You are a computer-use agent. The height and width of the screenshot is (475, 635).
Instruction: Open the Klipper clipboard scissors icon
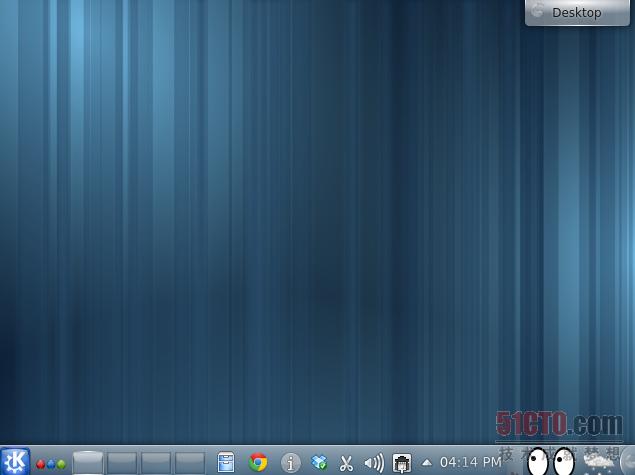346,463
